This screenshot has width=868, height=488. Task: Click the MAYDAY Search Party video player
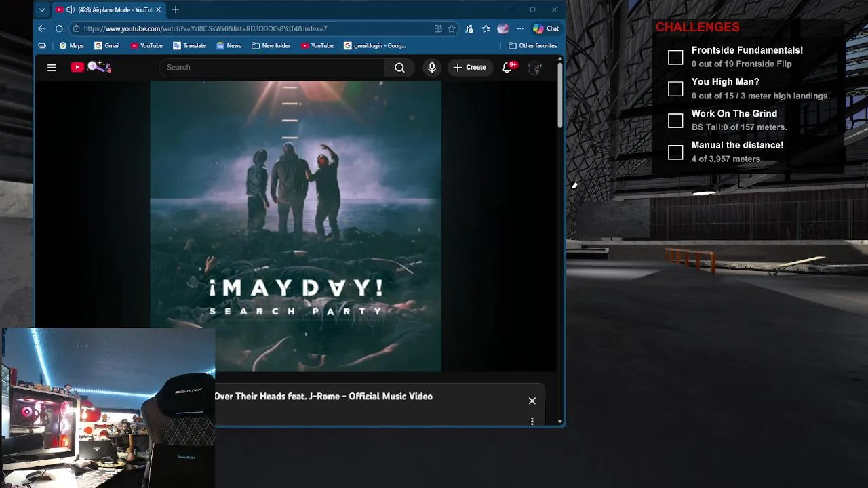296,226
